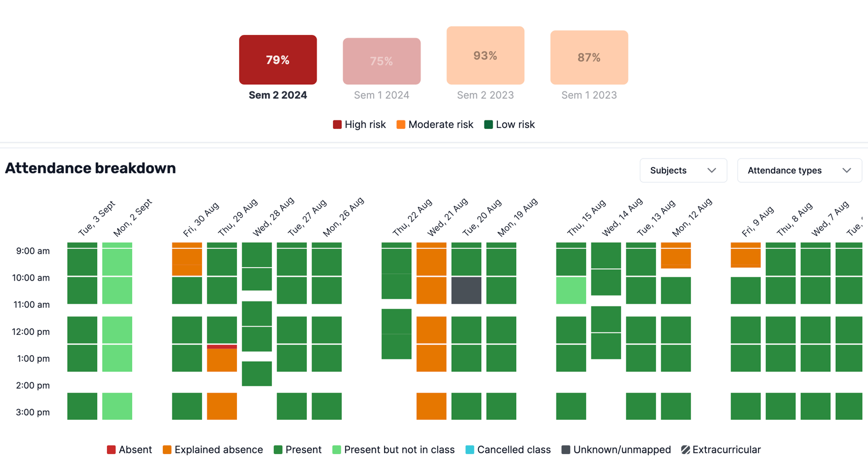
Task: Click the Cancelled class legend swatch
Action: [470, 450]
